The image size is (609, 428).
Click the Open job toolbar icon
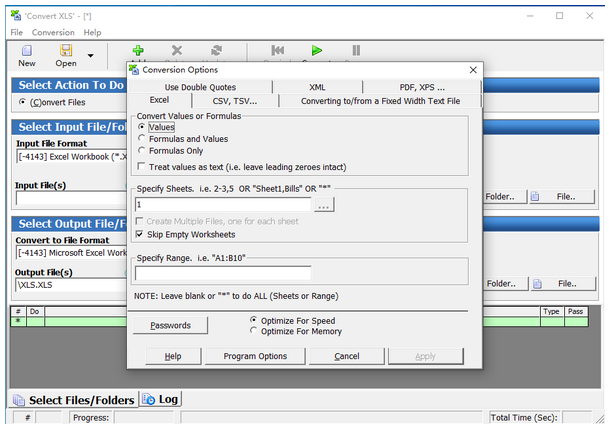pyautogui.click(x=66, y=51)
